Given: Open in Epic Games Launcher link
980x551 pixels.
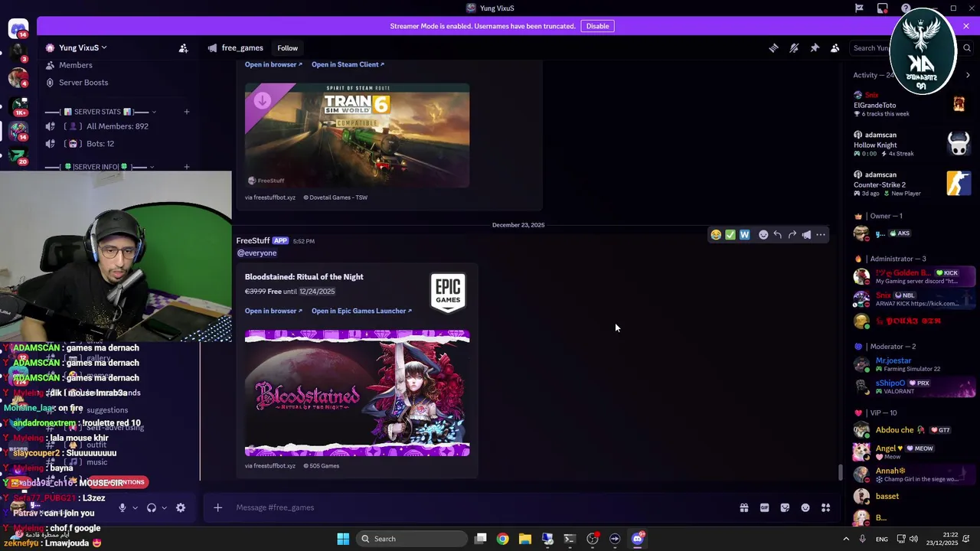Looking at the screenshot, I should 361,311.
